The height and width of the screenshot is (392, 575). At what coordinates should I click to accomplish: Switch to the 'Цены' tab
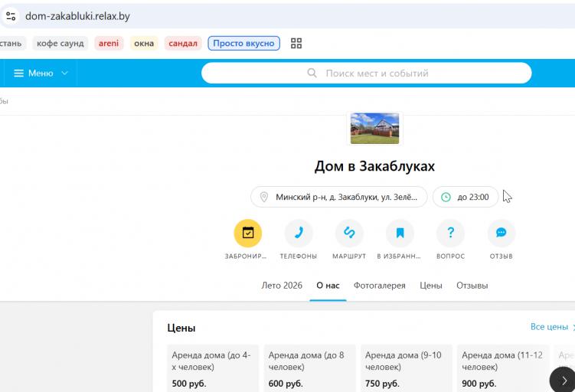[x=431, y=286]
